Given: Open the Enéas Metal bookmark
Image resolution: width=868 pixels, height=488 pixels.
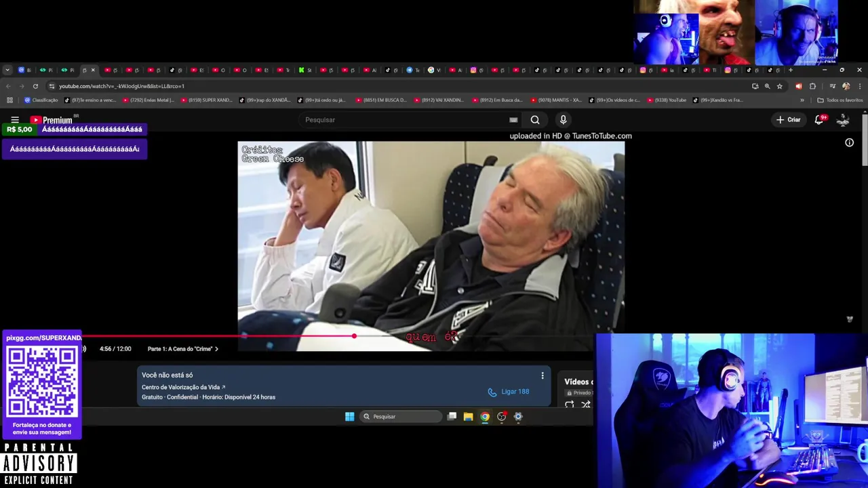Looking at the screenshot, I should tap(148, 100).
